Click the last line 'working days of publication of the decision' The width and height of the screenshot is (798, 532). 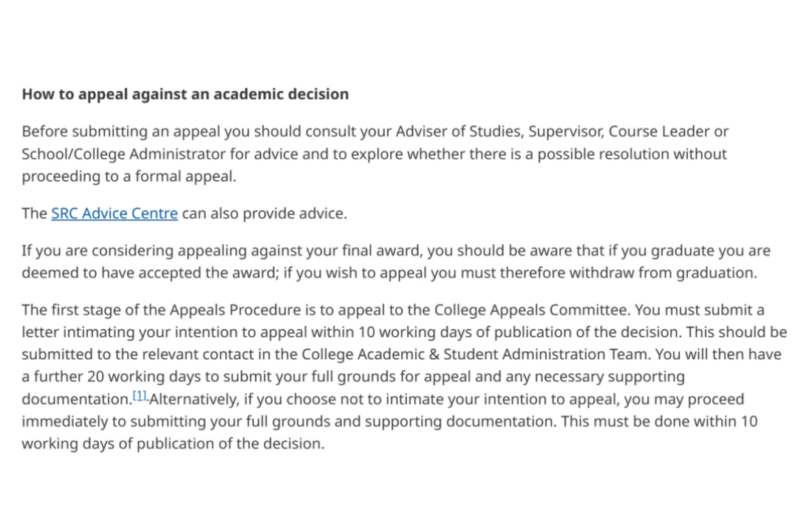(173, 443)
